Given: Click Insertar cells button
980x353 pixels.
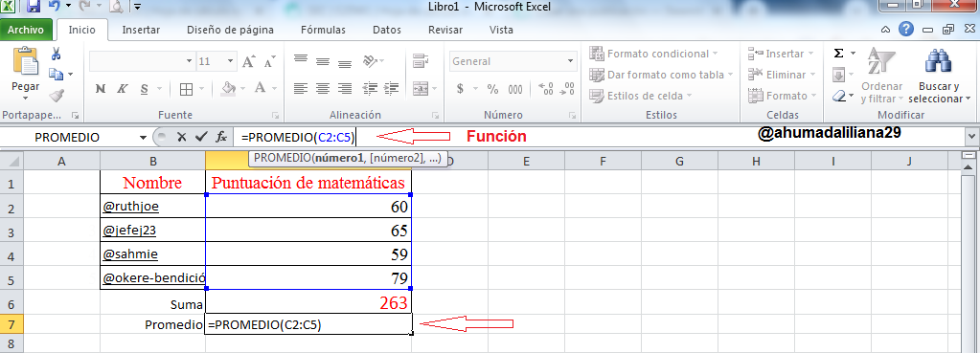Looking at the screenshot, I should 781,54.
